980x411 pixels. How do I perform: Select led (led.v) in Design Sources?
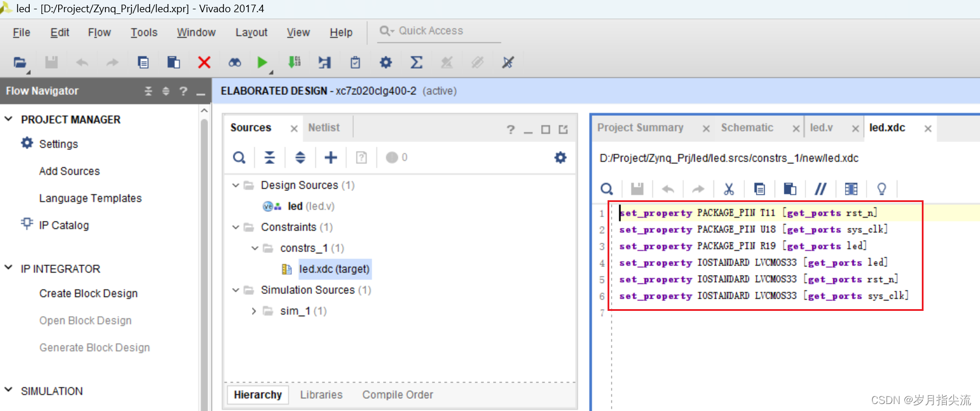coord(311,206)
